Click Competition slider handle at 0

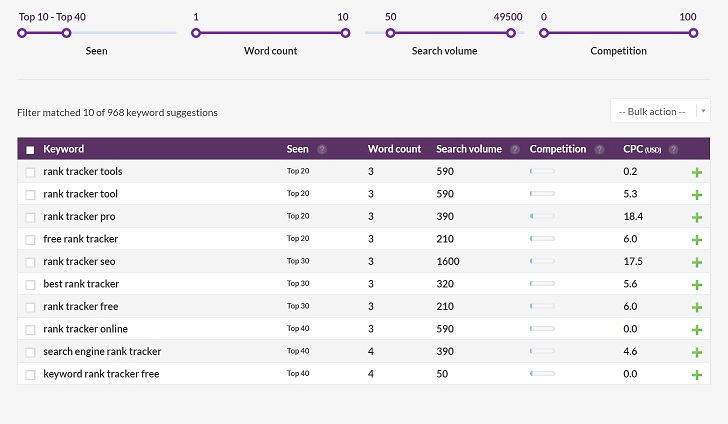click(x=544, y=33)
